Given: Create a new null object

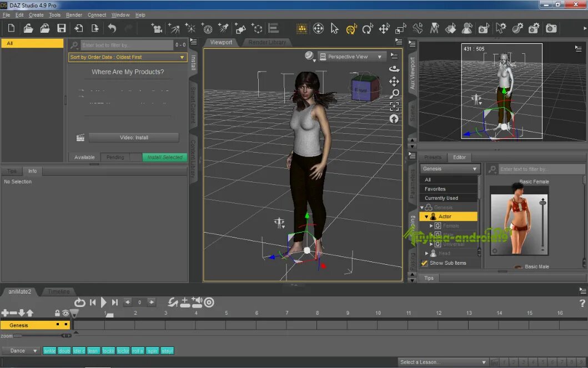Looking at the screenshot, I should click(x=257, y=28).
